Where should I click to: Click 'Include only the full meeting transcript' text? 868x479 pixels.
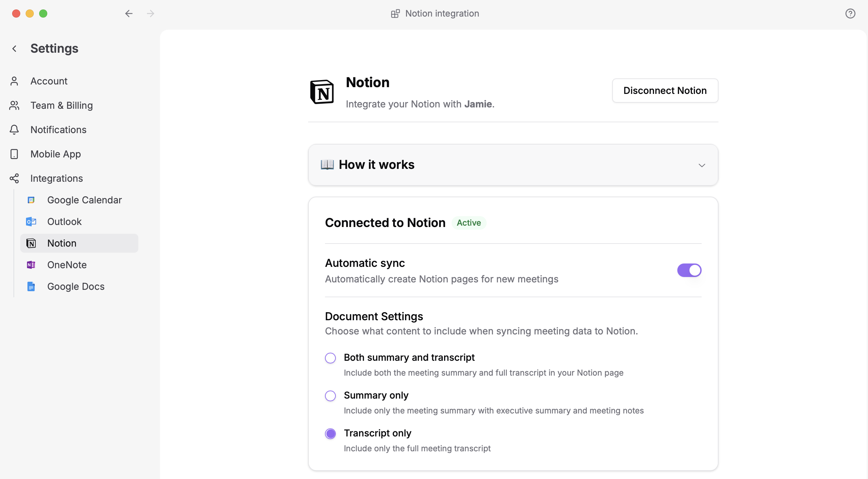417,448
